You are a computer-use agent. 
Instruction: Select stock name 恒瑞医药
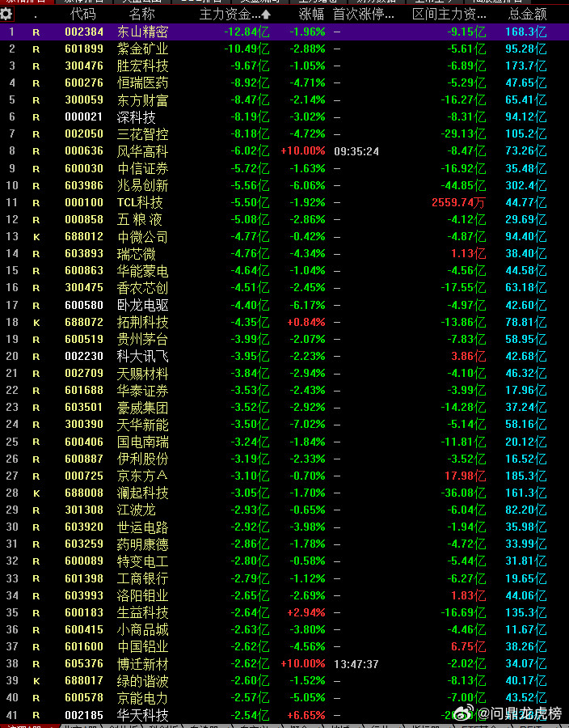(x=142, y=83)
